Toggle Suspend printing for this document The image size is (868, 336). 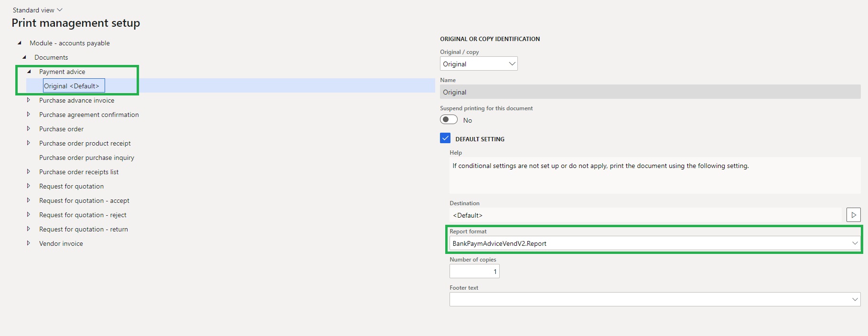[x=449, y=120]
